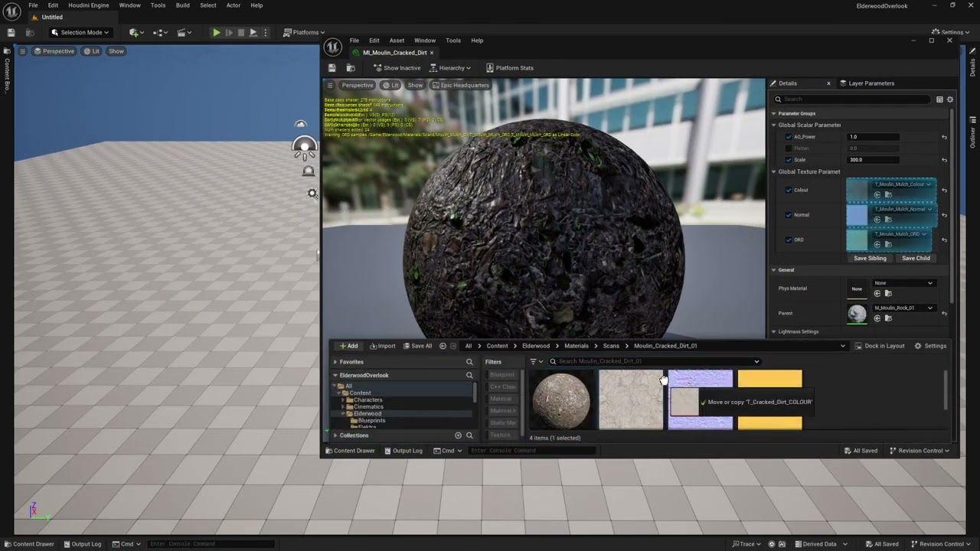Toggle Show Inactive in the material editor toolbar
The height and width of the screenshot is (551, 980).
coord(397,68)
